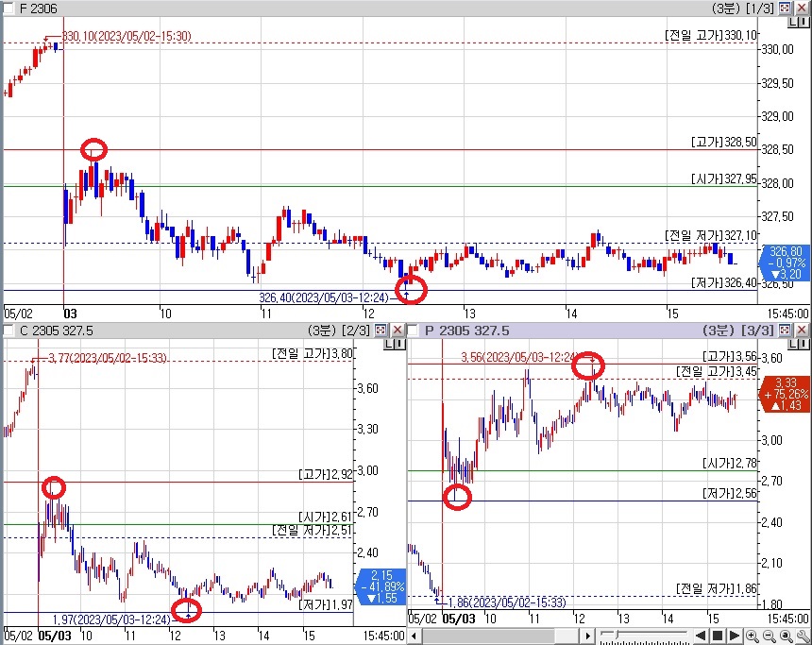
Task: Maximize the C 2305 327.5 chart pane
Action: (x=381, y=330)
